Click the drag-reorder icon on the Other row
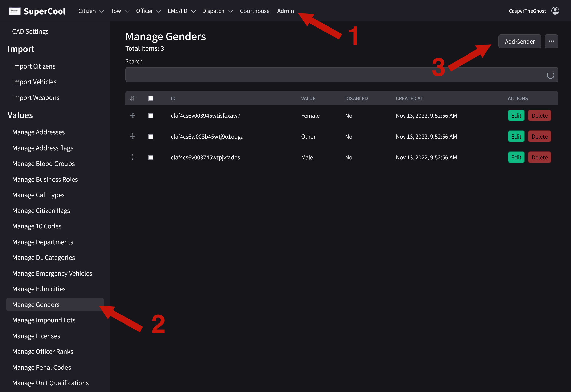Viewport: 571px width, 392px height. [x=132, y=136]
